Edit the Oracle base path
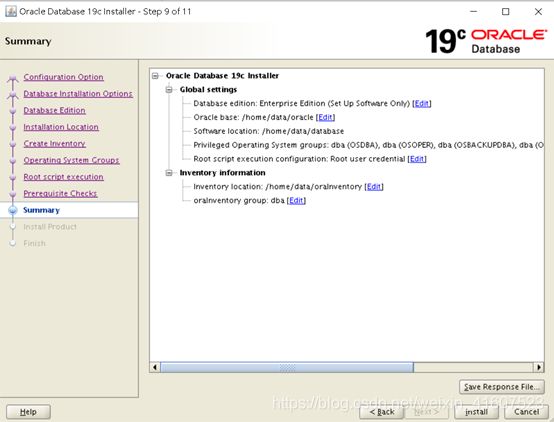 pos(325,117)
